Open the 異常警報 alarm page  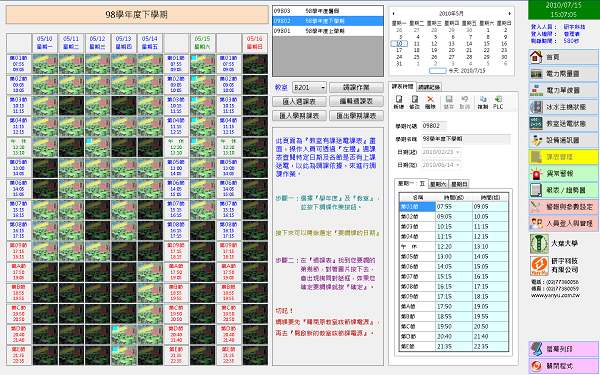coord(563,174)
